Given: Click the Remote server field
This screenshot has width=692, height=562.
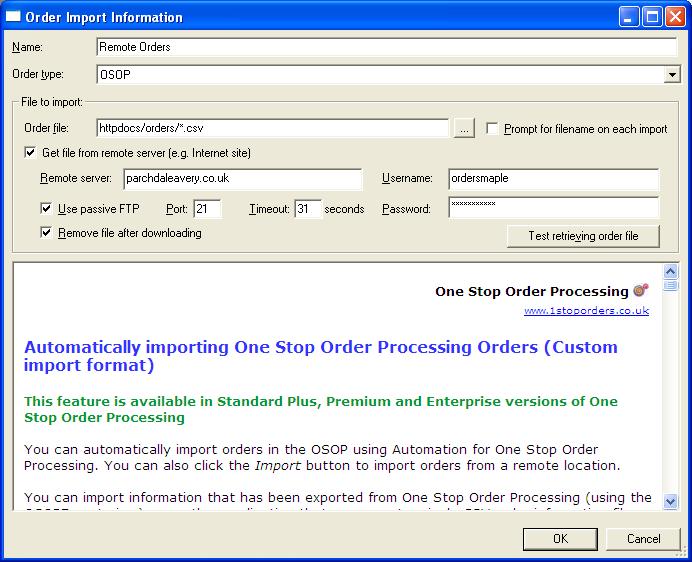Looking at the screenshot, I should point(243,178).
